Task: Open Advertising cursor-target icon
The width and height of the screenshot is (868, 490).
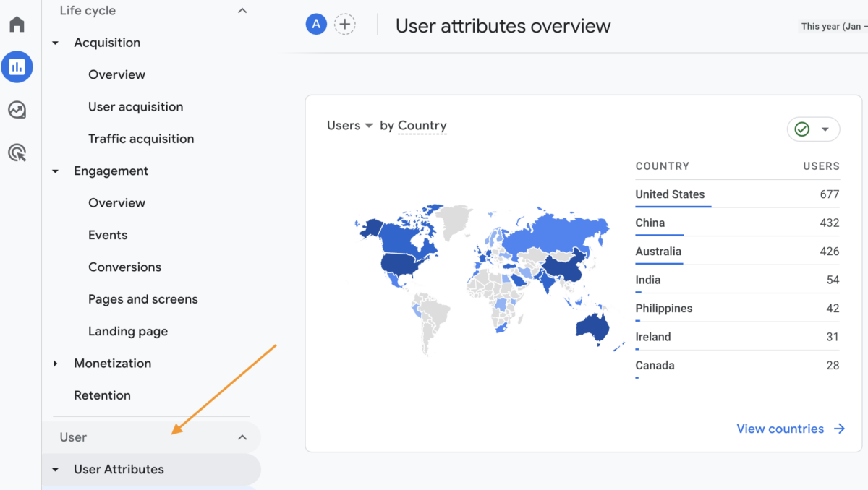Action: pyautogui.click(x=17, y=152)
